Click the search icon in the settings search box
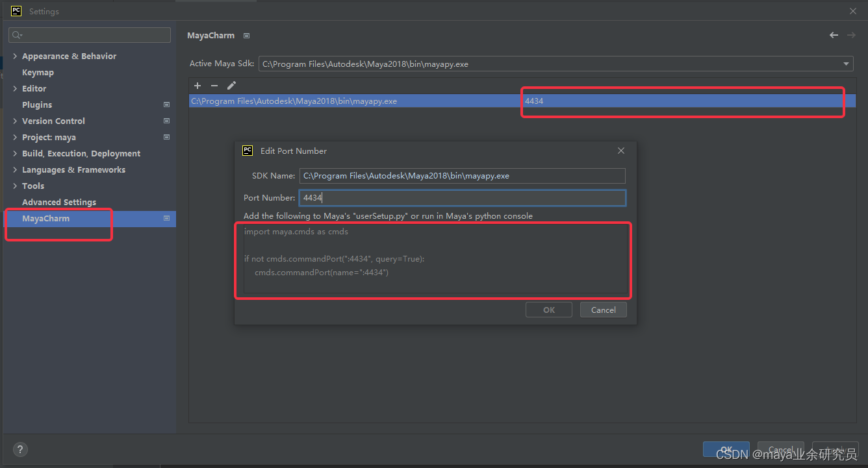Screen dimensions: 868x468 (17, 35)
